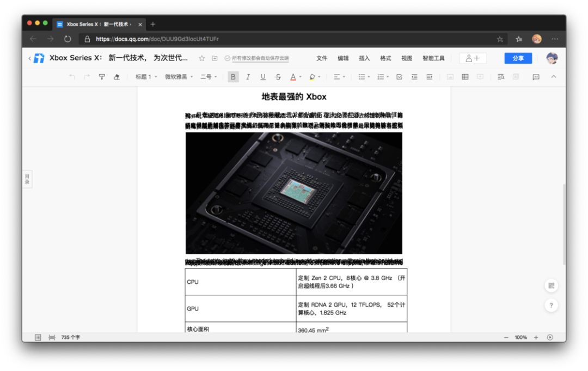Viewport: 588px width, 371px height.
Task: Click the blue 分享 button
Action: 518,58
